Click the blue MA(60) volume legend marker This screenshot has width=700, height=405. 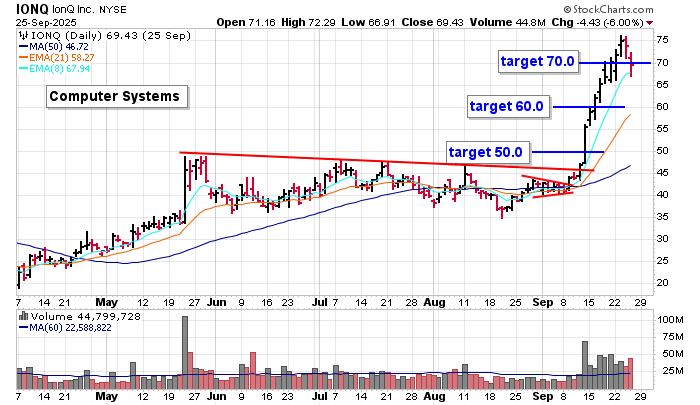coord(24,327)
